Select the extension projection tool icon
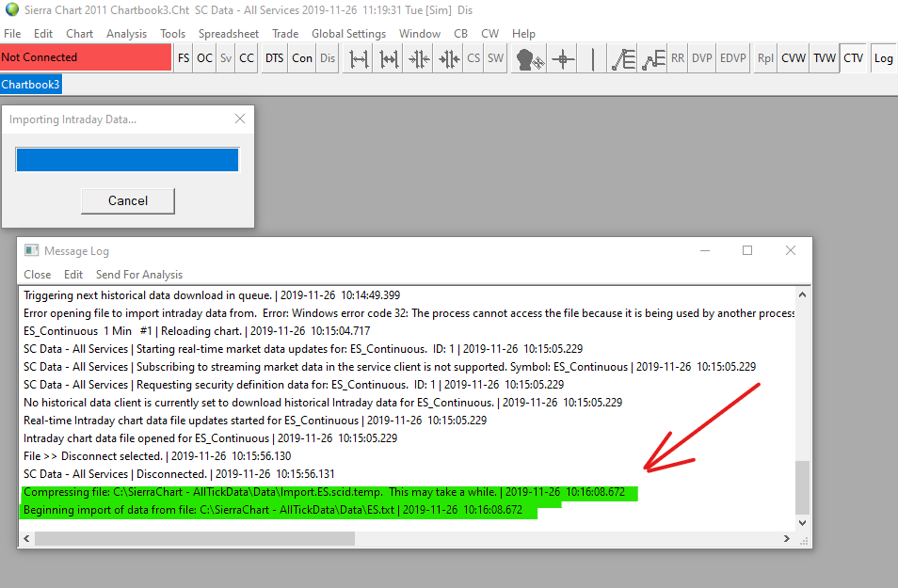 coord(653,58)
